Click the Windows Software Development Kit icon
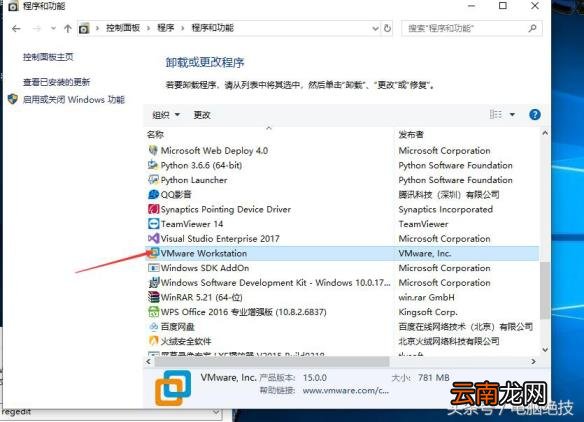Image resolution: width=584 pixels, height=422 pixels. click(153, 282)
